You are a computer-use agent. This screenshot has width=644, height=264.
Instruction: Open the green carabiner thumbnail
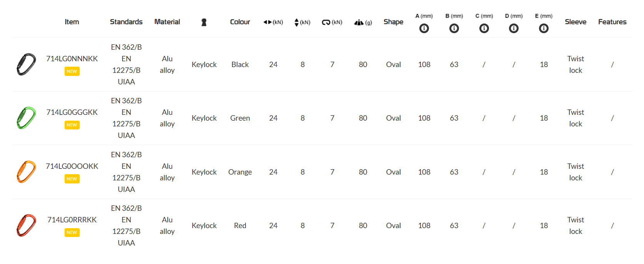click(x=26, y=118)
